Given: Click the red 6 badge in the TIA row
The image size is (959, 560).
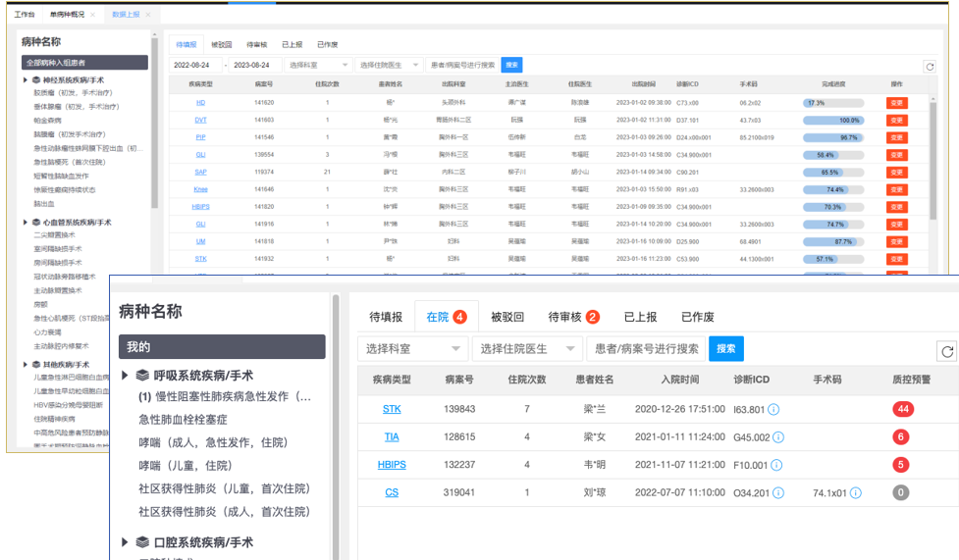Looking at the screenshot, I should click(x=901, y=436).
